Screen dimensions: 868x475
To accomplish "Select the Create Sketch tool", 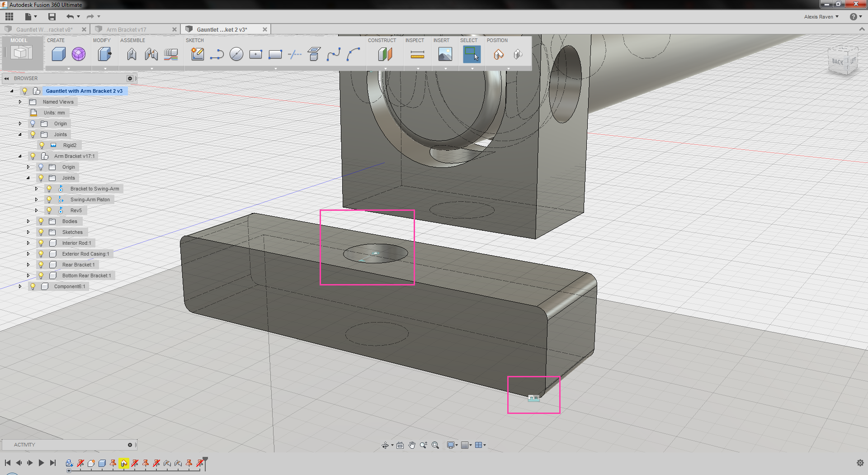I will tap(198, 54).
